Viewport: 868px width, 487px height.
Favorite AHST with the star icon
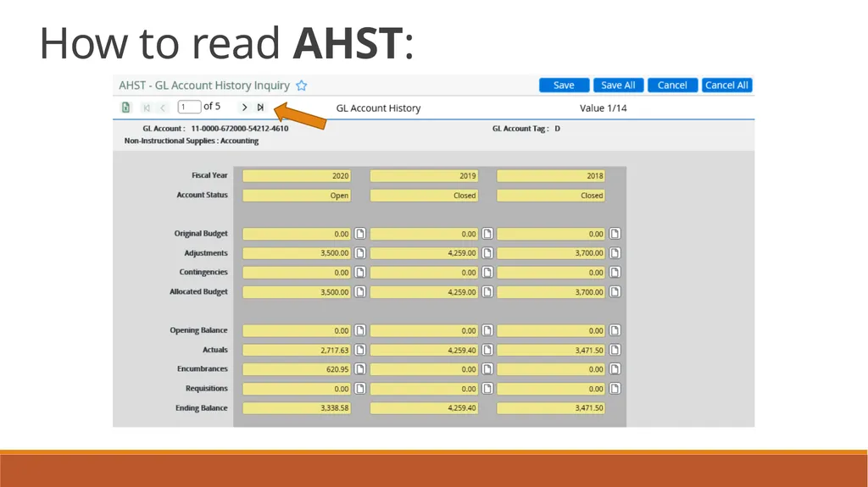point(301,86)
